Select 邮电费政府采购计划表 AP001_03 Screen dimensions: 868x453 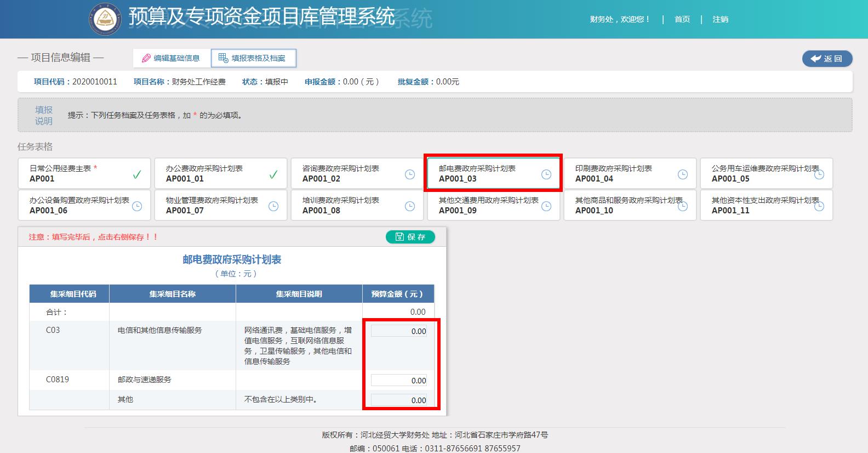(493, 174)
